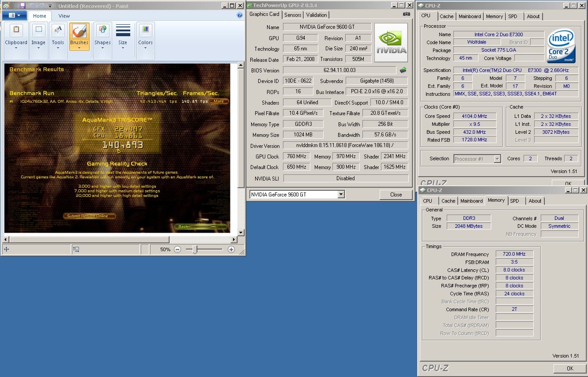Click the Core Speed value 4104.0 MHz
This screenshot has height=377, width=588.
click(x=475, y=116)
